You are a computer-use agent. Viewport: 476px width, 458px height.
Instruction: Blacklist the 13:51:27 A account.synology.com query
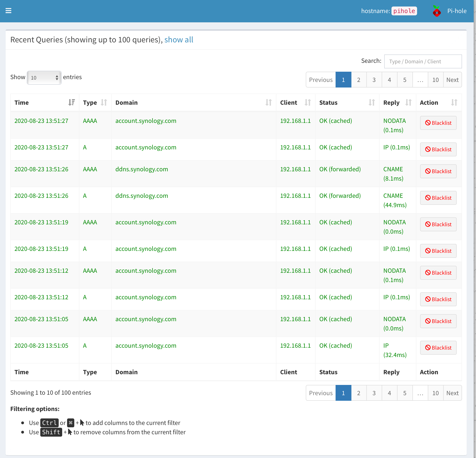438,149
